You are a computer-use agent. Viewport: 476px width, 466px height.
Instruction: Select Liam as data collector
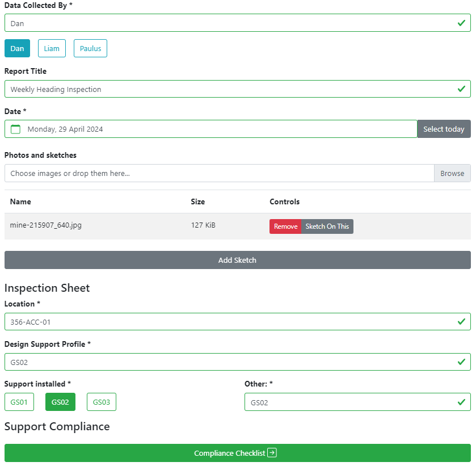point(52,48)
